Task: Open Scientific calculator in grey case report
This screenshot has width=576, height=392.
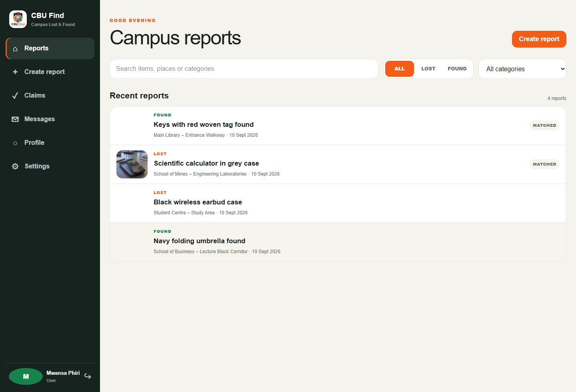Action: pos(338,164)
